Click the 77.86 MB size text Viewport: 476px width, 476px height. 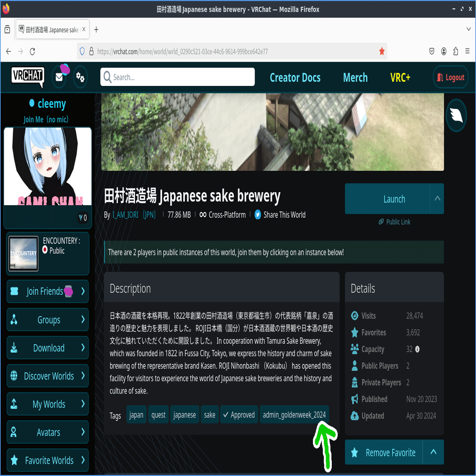[x=179, y=215]
